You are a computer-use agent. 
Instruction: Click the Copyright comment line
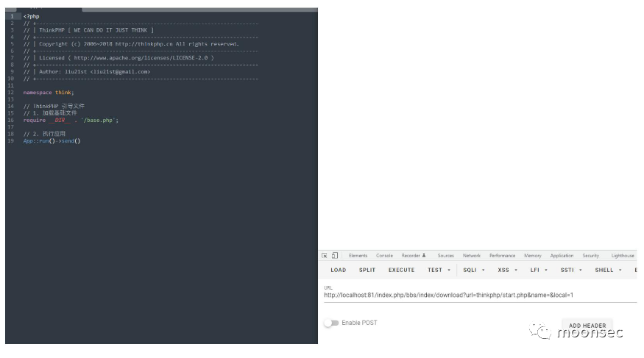(131, 44)
